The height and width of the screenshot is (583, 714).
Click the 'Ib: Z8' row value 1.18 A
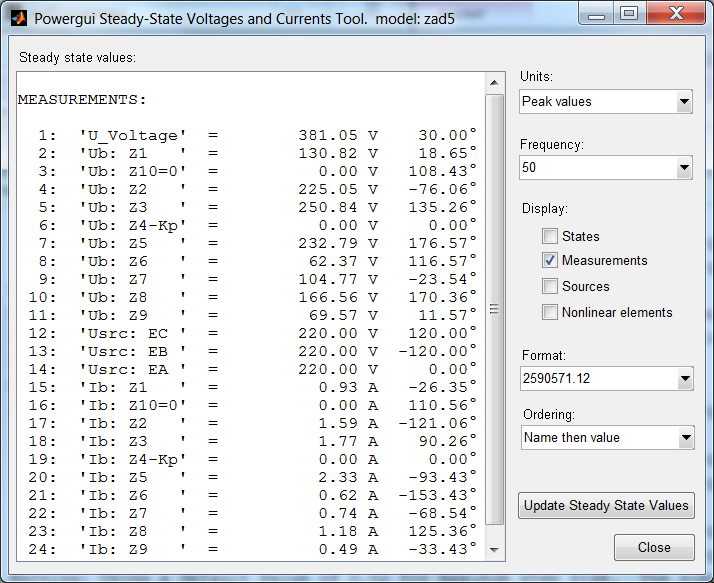coord(348,531)
